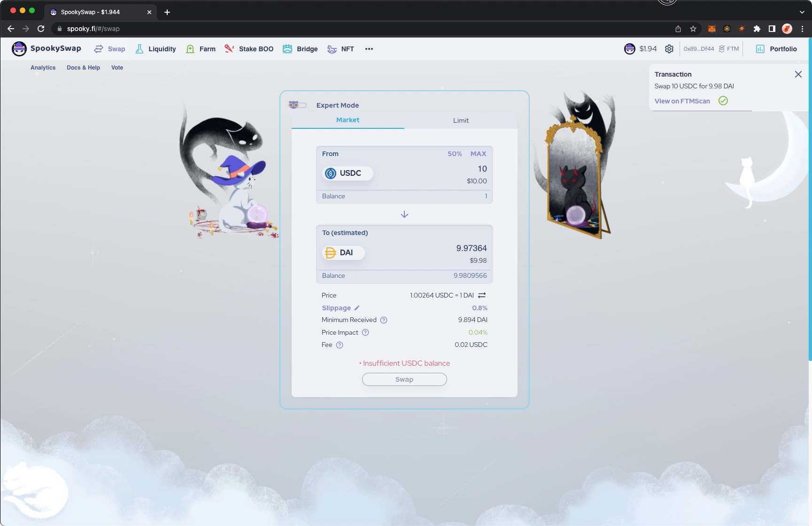The image size is (812, 526).
Task: Invert the price with the swap arrows icon
Action: [x=482, y=295]
